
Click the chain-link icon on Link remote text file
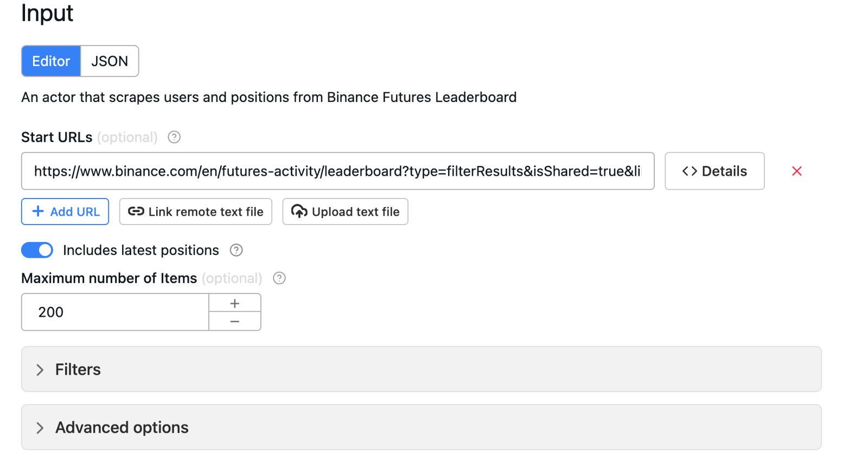(x=136, y=212)
